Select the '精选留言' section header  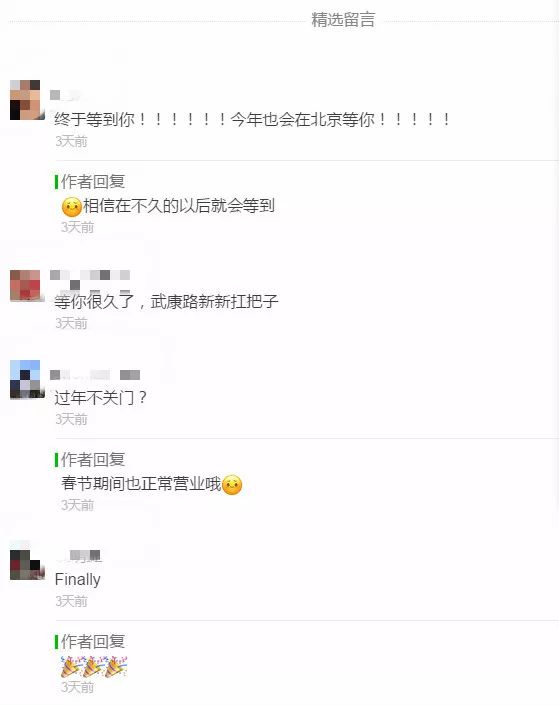click(x=343, y=20)
